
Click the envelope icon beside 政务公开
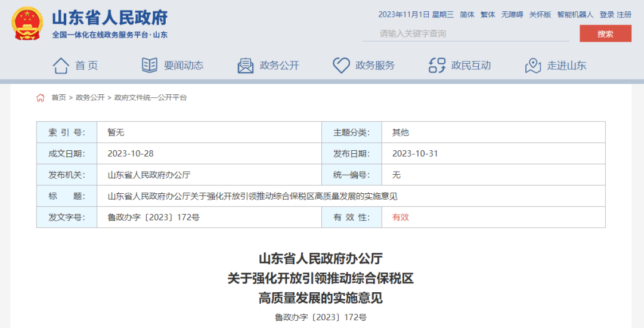(246, 66)
